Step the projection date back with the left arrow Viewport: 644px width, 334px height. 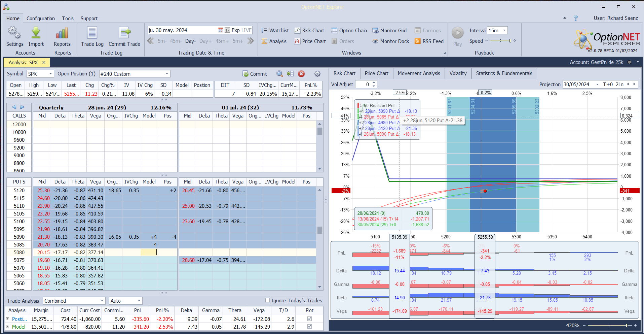[x=628, y=84]
